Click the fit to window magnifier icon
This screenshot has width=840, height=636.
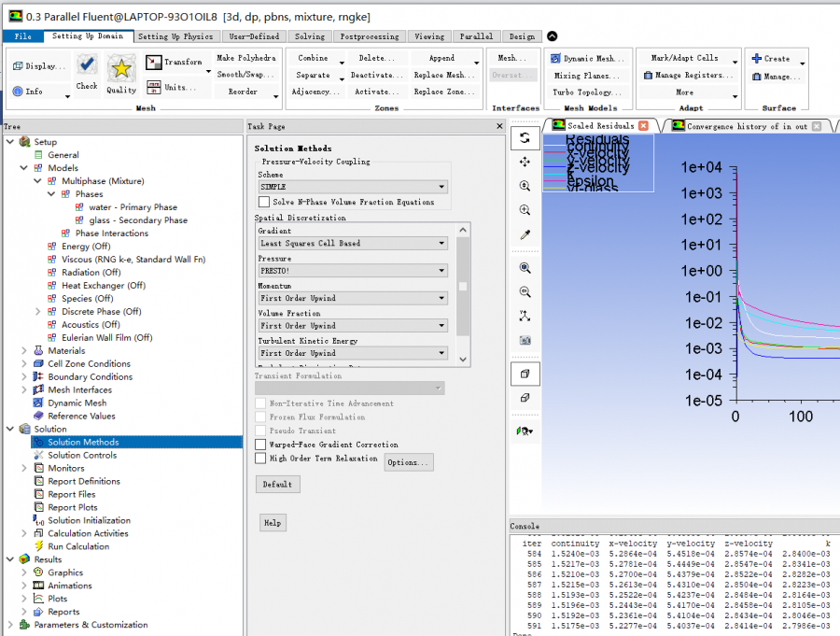point(525,267)
